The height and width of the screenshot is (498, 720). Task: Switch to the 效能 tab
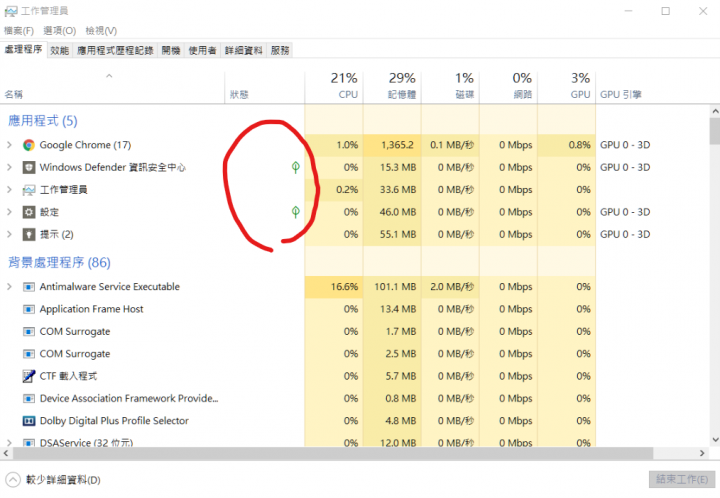click(x=60, y=50)
